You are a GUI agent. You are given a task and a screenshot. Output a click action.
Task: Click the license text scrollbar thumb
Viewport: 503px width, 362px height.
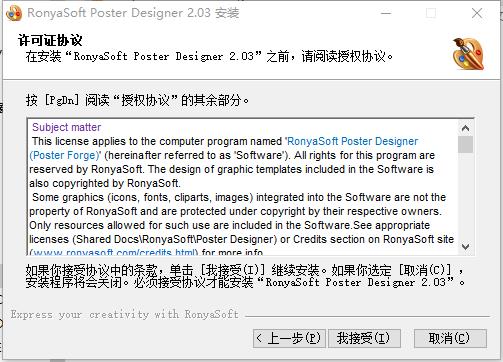(465, 144)
